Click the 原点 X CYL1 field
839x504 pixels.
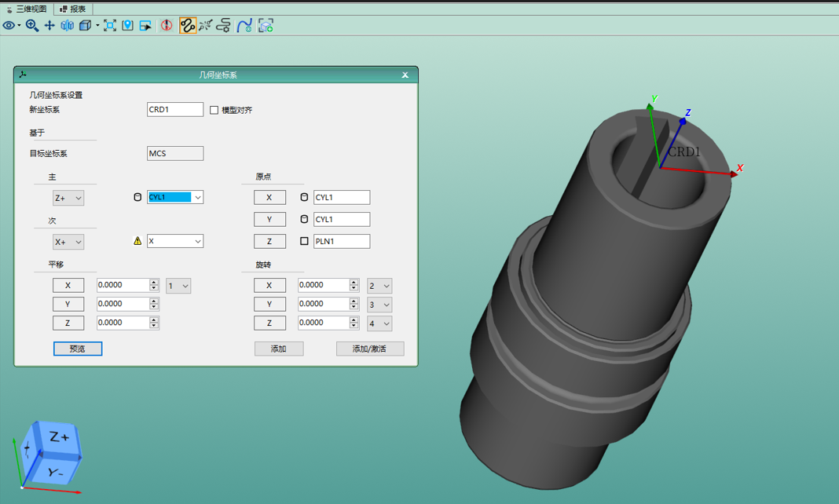(x=342, y=197)
